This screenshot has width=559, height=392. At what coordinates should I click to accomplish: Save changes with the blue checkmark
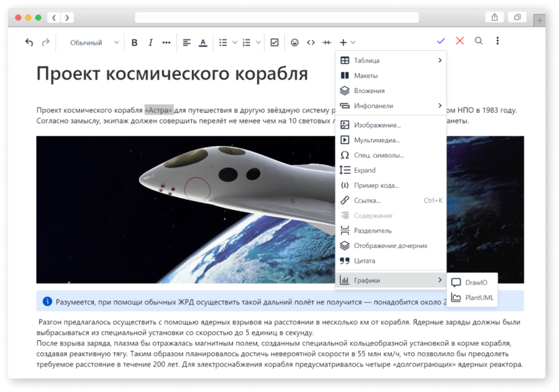tap(441, 40)
